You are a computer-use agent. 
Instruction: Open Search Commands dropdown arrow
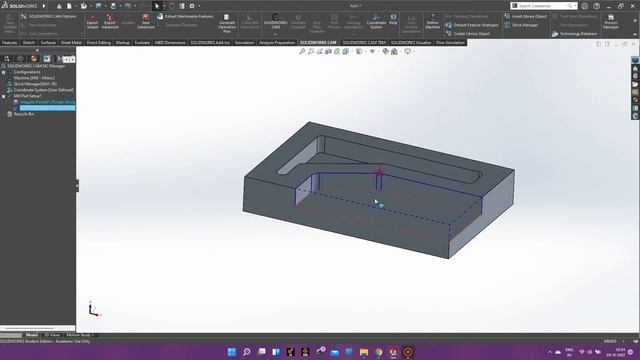point(575,6)
